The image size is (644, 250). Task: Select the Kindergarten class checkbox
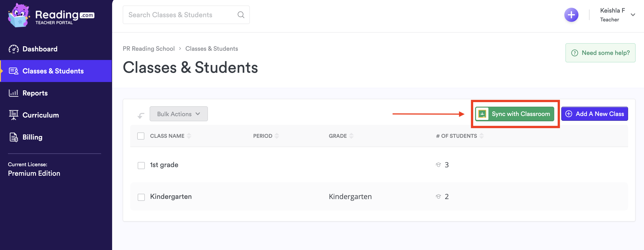(x=141, y=197)
